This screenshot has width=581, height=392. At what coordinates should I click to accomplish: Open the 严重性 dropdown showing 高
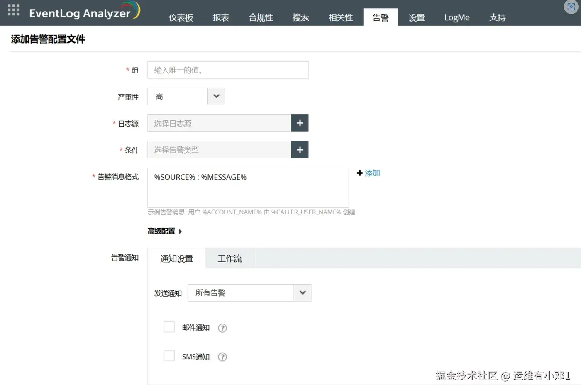coord(216,96)
